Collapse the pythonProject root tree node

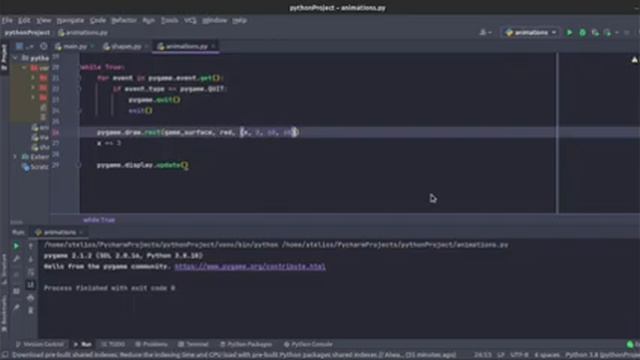(16, 58)
